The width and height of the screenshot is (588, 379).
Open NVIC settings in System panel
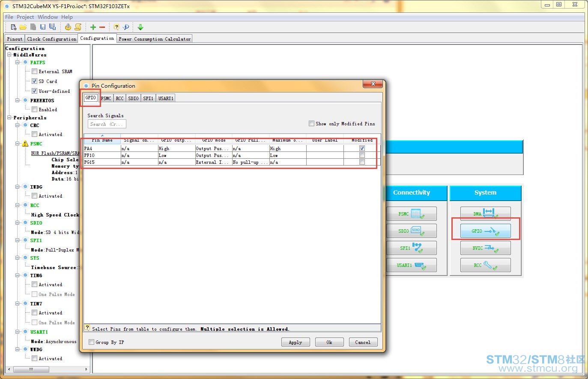point(485,248)
